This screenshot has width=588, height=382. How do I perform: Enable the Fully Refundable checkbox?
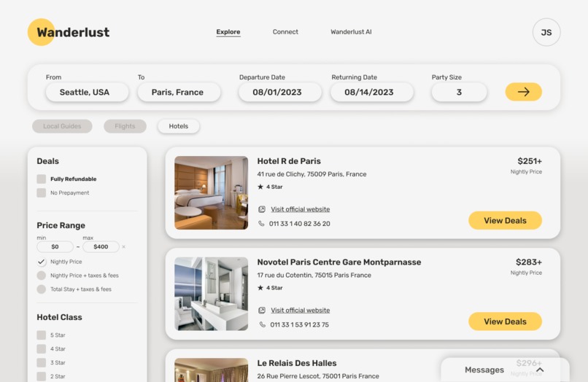pyautogui.click(x=42, y=179)
